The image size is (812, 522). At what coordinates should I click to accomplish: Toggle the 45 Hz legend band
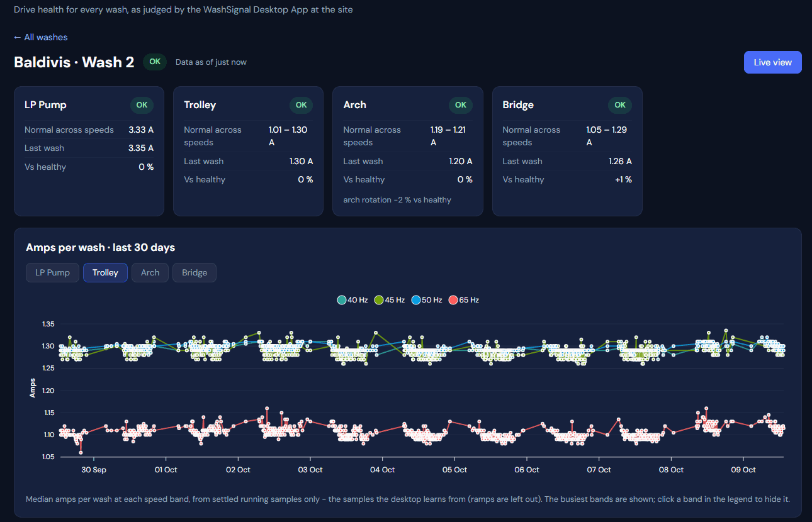(390, 300)
